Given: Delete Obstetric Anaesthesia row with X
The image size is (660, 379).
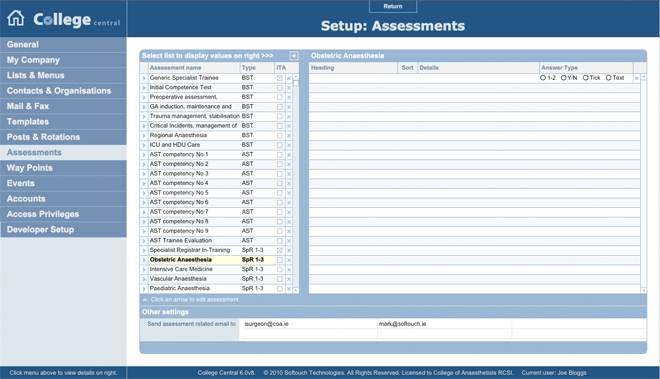Looking at the screenshot, I should click(289, 260).
